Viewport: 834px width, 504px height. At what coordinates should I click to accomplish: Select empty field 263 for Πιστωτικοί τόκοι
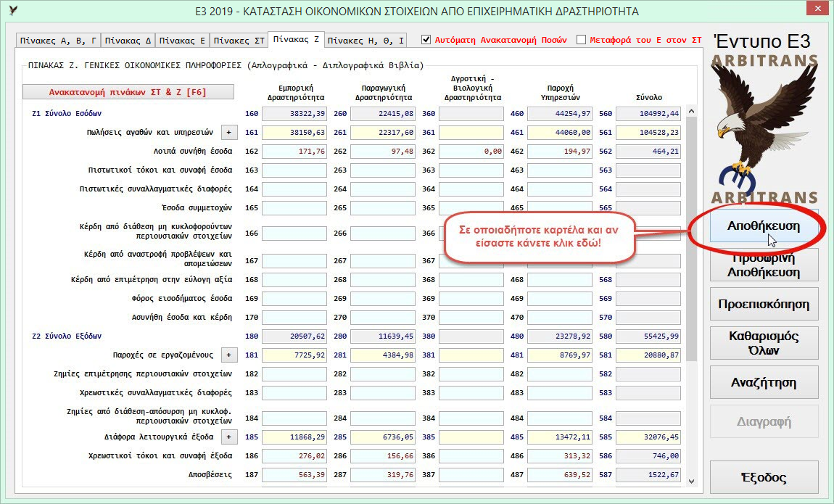pyautogui.click(x=382, y=170)
